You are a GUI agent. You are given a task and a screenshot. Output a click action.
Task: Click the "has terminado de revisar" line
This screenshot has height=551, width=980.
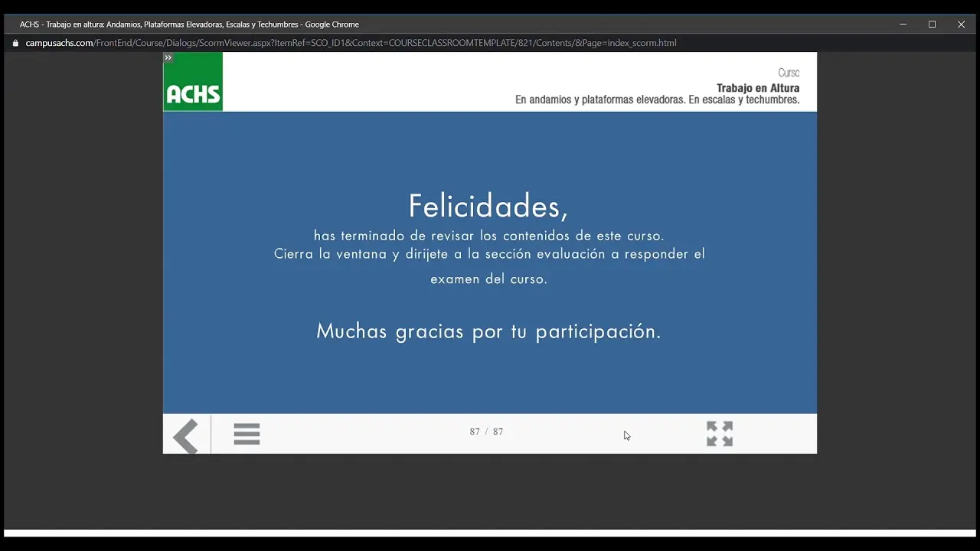click(x=488, y=236)
